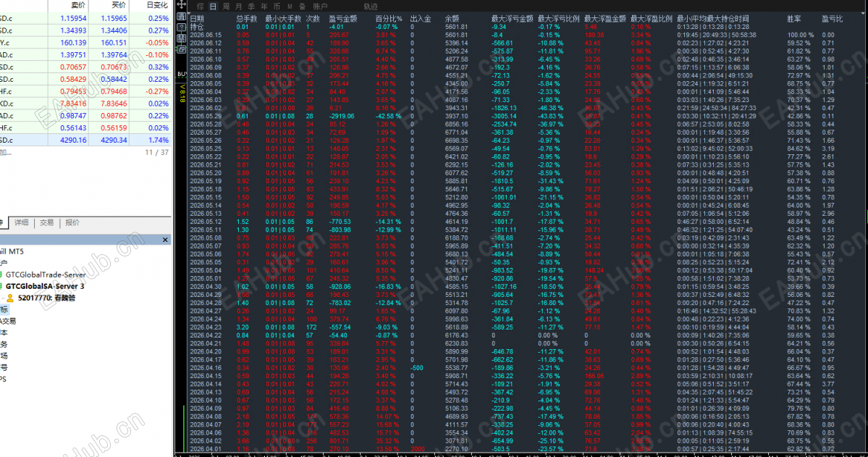Click the 11 / 37 symbol count
Viewport: 868px width, 457px height.
(x=156, y=152)
